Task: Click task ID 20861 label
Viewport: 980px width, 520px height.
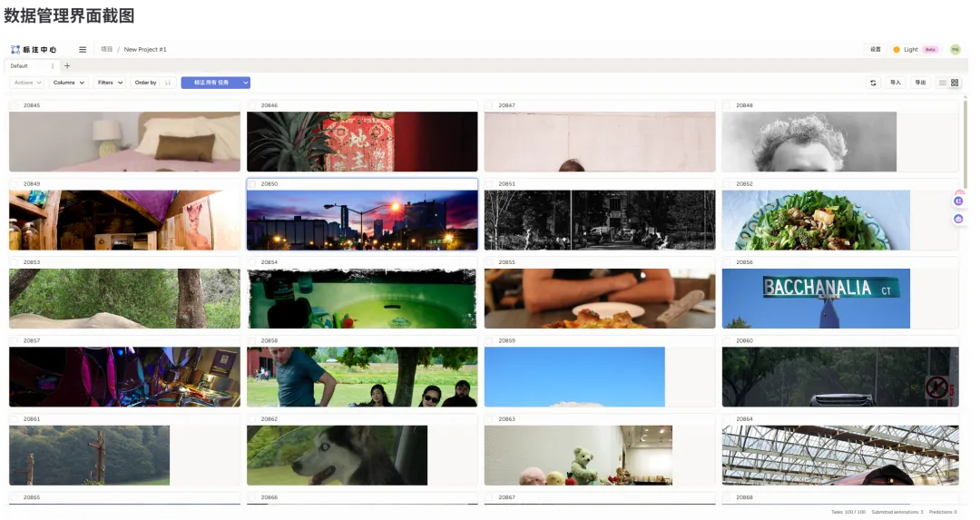Action: click(x=32, y=419)
